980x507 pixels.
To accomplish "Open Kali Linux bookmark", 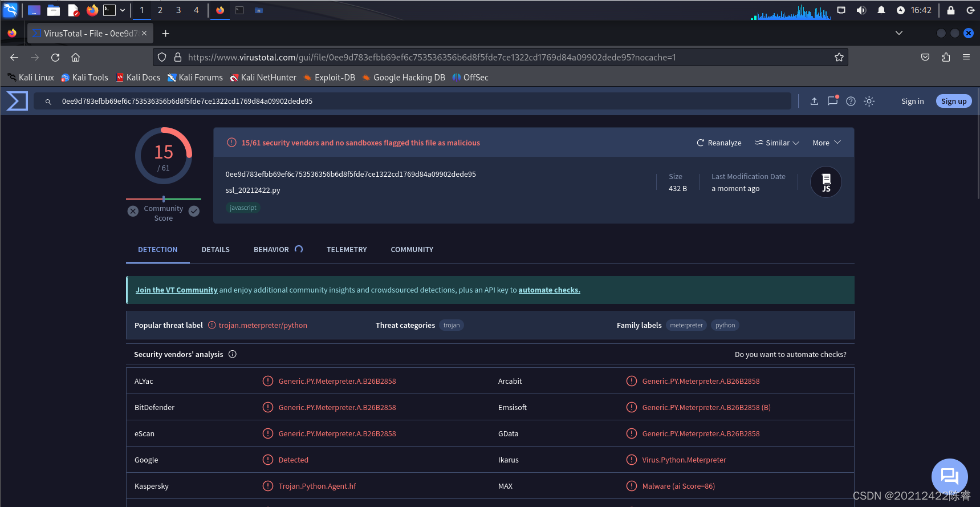I will 30,78.
